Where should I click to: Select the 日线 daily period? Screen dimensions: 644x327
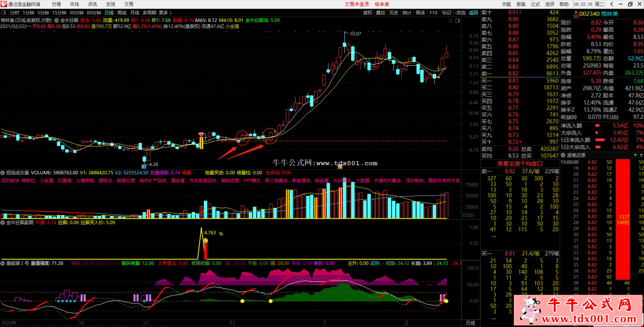[x=109, y=13]
